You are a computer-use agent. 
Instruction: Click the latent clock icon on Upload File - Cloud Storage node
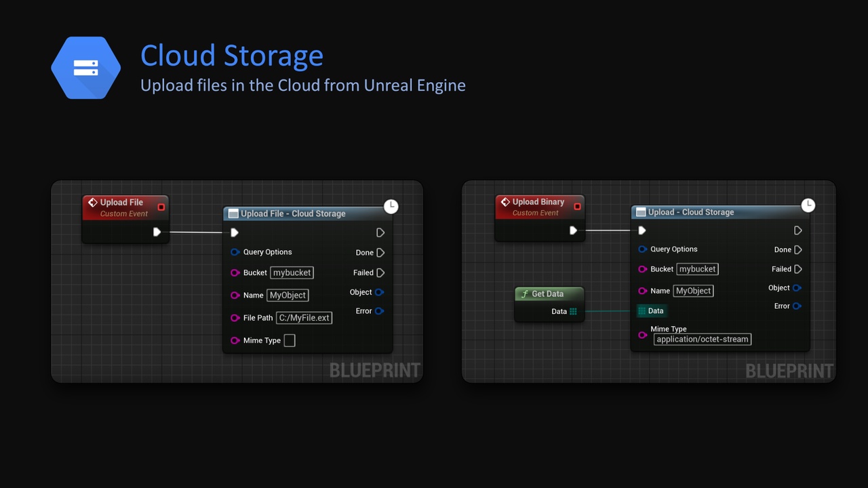[x=391, y=206]
